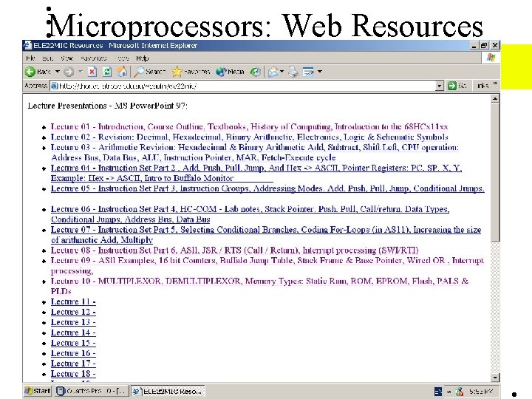Click the Address URL input field
This screenshot has height=399, width=532.
247,86
